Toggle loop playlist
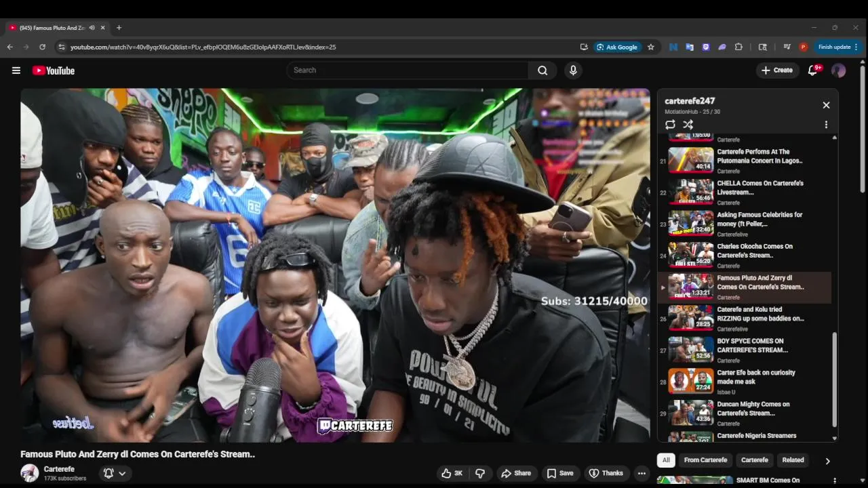Image resolution: width=868 pixels, height=488 pixels. pos(670,125)
